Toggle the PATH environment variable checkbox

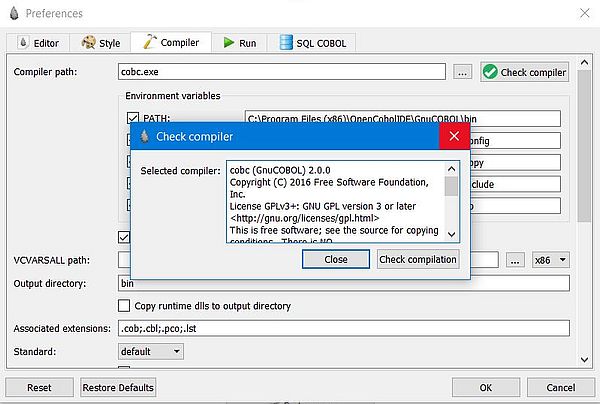[133, 118]
